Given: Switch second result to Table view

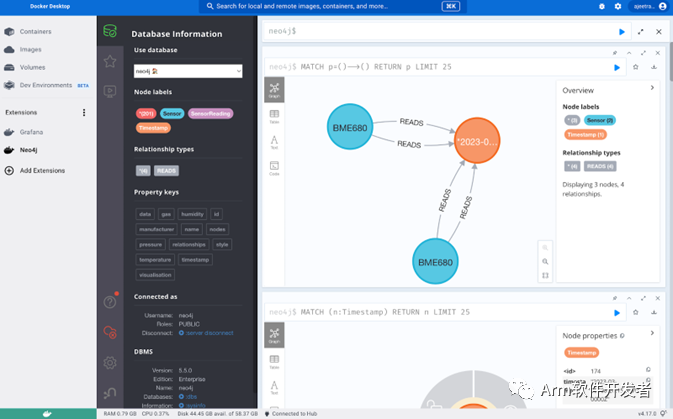Looking at the screenshot, I should click(x=274, y=361).
